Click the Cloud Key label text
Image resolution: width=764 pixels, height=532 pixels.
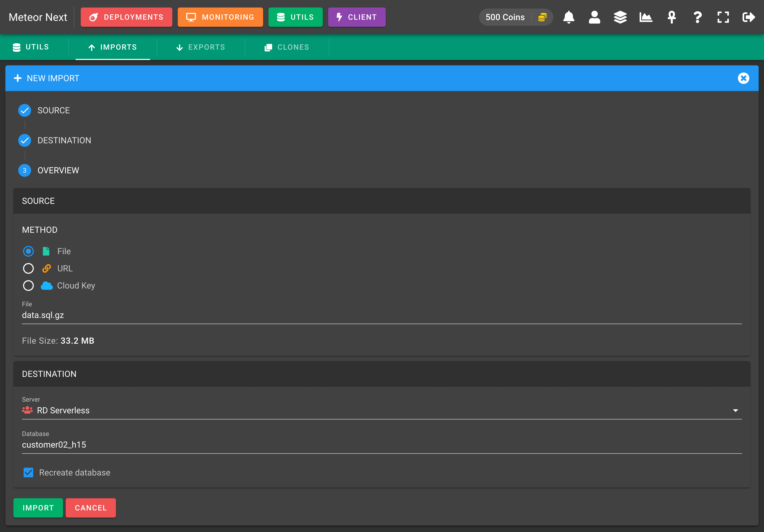(x=76, y=286)
